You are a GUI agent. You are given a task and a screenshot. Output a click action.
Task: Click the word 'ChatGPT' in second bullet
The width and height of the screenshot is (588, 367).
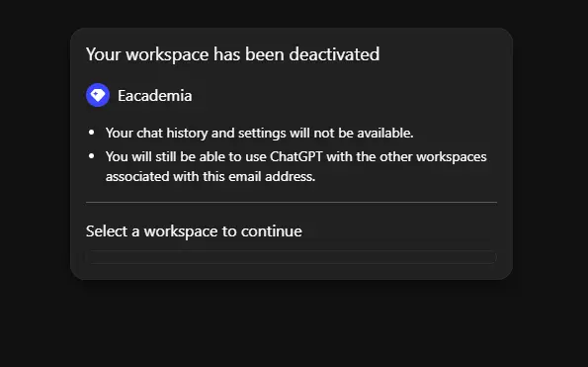click(296, 156)
